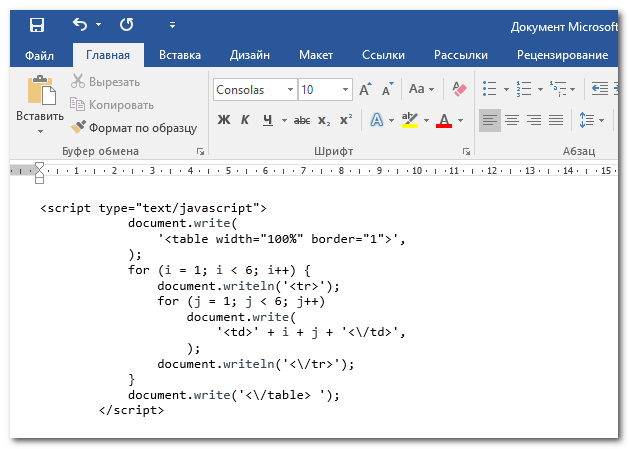Clear all formatting with eraser icon

[x=459, y=89]
